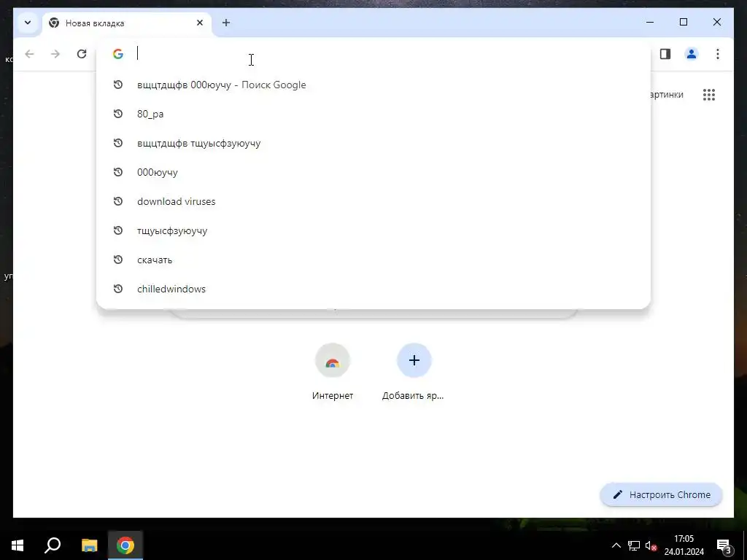This screenshot has width=747, height=560.
Task: Select suggestion 'download viruses'
Action: tap(373, 201)
